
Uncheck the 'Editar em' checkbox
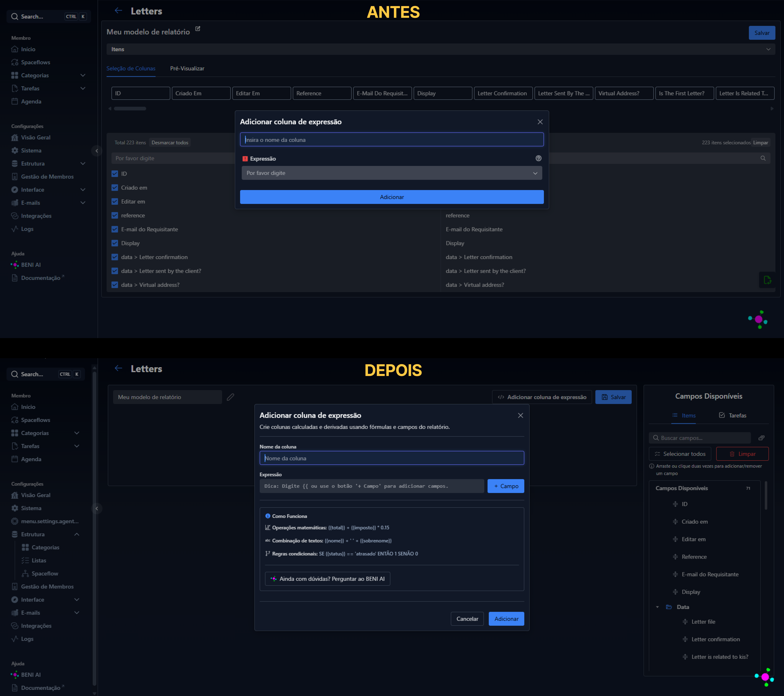[x=115, y=201]
